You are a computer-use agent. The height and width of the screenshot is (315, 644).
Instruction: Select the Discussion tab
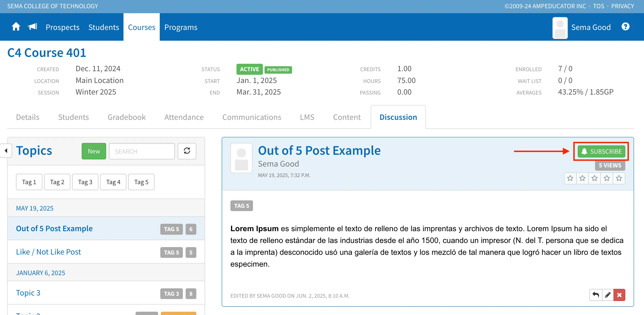(398, 117)
